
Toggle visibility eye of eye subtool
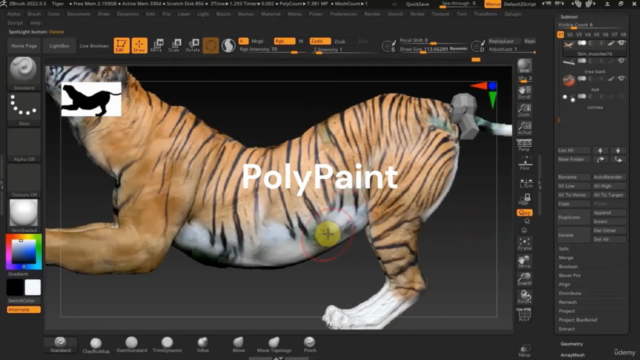[x=621, y=78]
